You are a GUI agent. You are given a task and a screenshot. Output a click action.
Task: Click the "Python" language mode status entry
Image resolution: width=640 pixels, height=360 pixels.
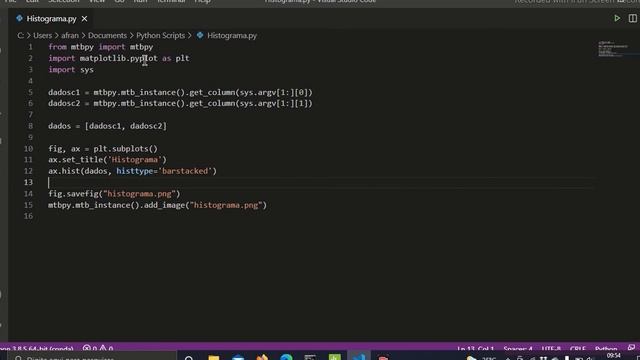[606, 349]
